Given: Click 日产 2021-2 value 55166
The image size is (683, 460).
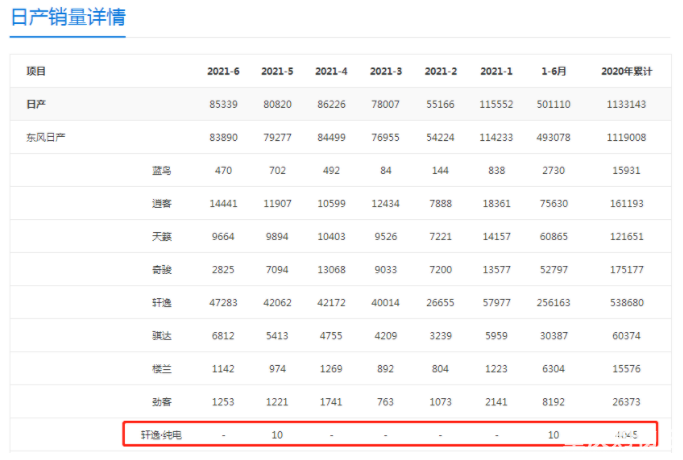Looking at the screenshot, I should 440,104.
